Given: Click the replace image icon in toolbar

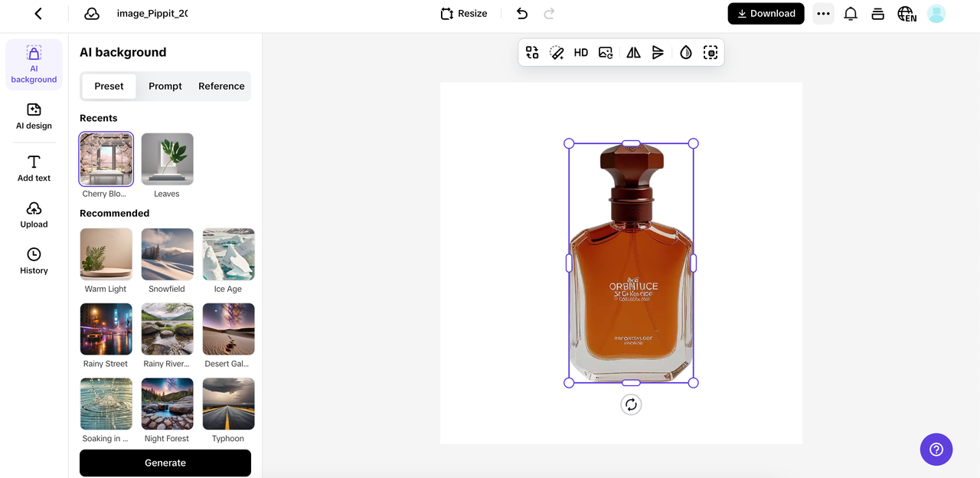Looking at the screenshot, I should coord(606,52).
